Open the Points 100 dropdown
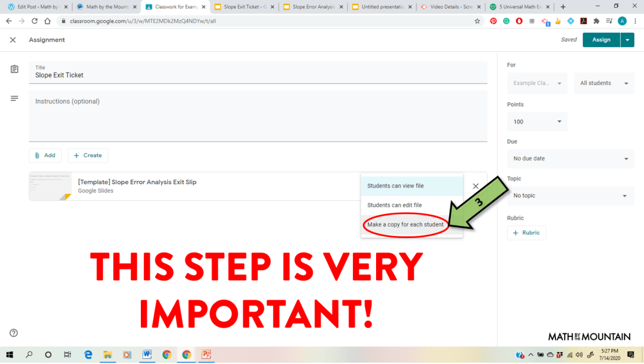The height and width of the screenshot is (364, 644). pyautogui.click(x=537, y=122)
